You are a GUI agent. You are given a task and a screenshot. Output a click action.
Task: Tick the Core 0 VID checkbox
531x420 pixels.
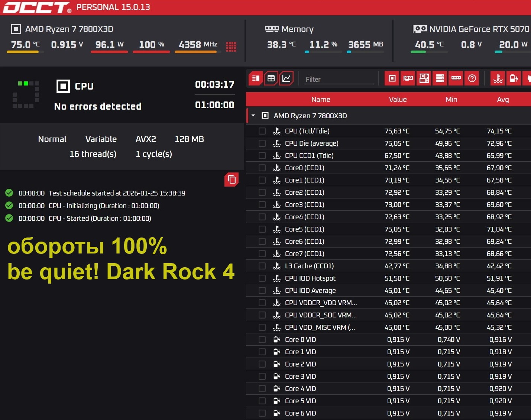[262, 340]
